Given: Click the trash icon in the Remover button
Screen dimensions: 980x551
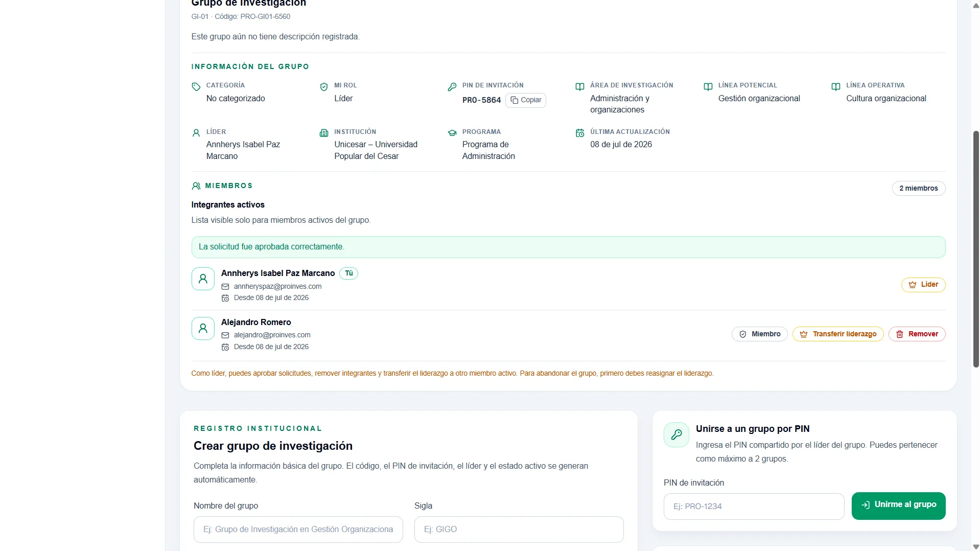Looking at the screenshot, I should pyautogui.click(x=900, y=334).
